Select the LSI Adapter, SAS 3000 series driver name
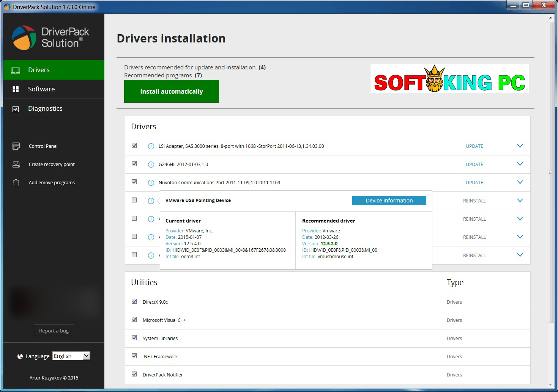The height and width of the screenshot is (392, 558). coord(241,146)
